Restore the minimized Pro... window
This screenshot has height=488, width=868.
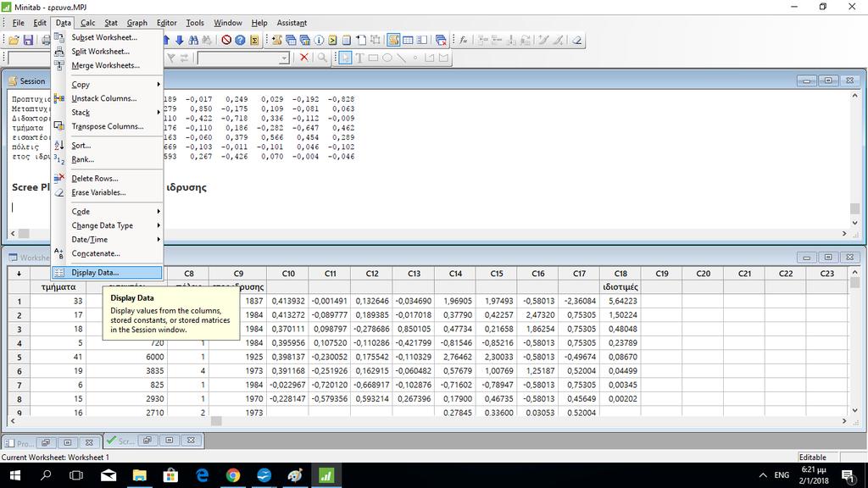tap(46, 442)
